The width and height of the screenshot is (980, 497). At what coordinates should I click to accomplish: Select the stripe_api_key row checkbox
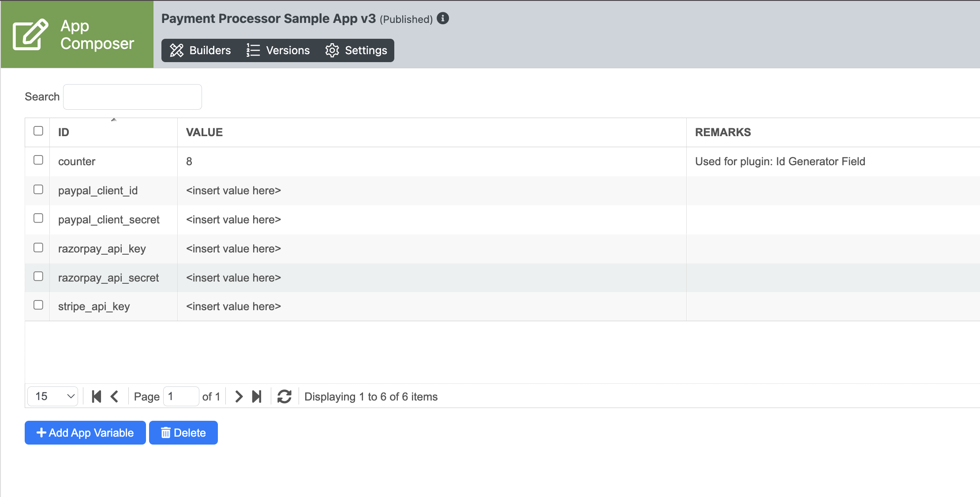click(x=38, y=305)
